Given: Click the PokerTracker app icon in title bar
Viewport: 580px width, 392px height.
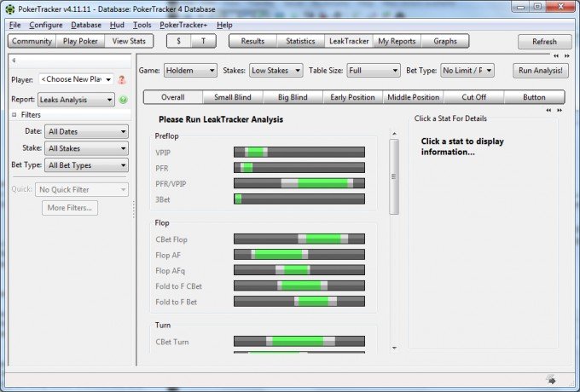Looking at the screenshot, I should coord(9,7).
